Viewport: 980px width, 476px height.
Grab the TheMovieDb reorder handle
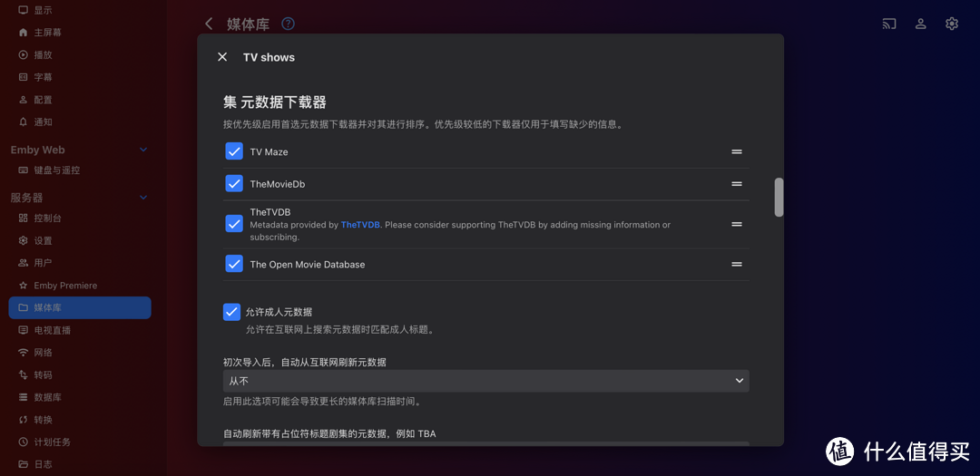[736, 184]
